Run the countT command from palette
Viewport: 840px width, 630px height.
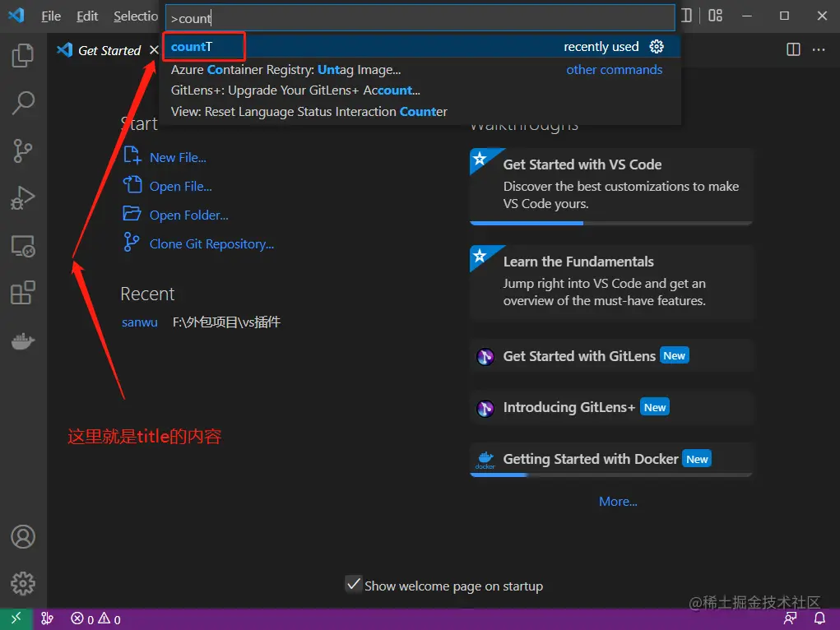(420, 47)
